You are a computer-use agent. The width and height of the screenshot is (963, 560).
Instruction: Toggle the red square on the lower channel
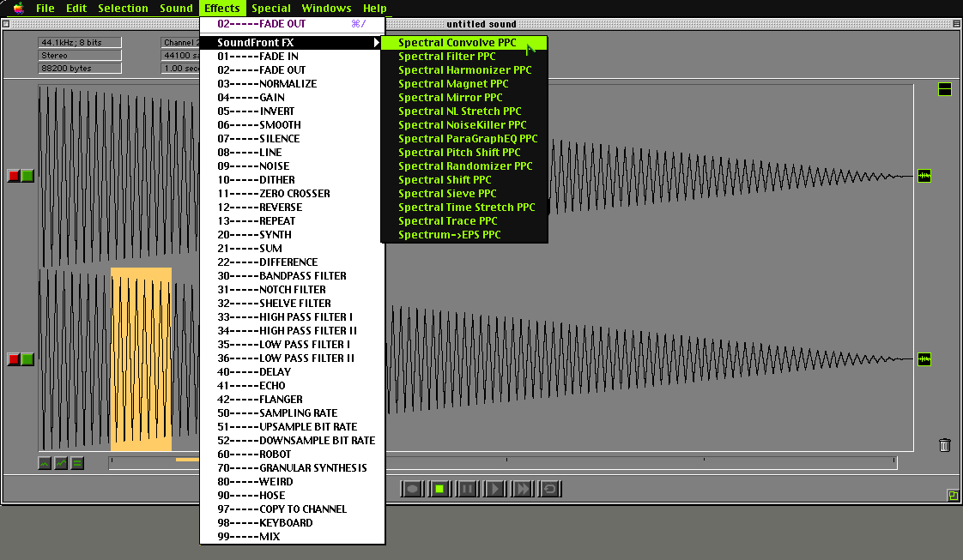coord(14,358)
